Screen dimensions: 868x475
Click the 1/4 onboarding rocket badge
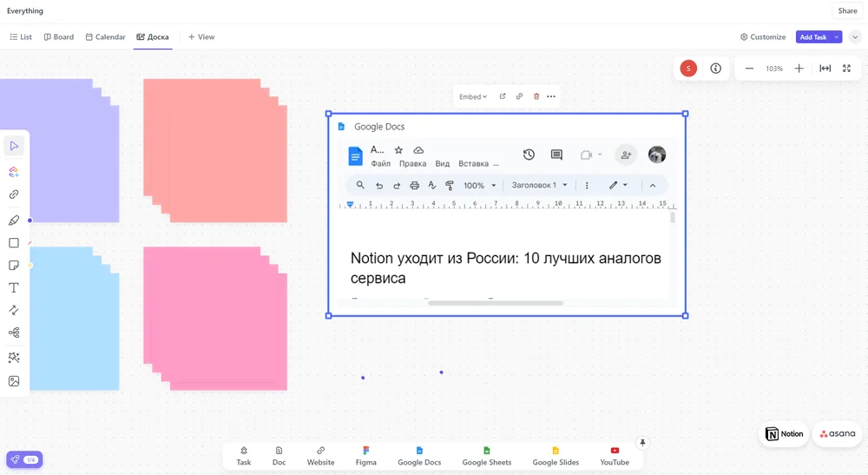tap(24, 459)
